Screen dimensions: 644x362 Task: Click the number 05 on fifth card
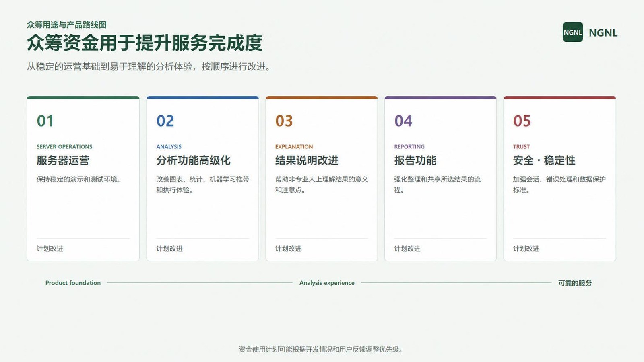click(x=522, y=121)
